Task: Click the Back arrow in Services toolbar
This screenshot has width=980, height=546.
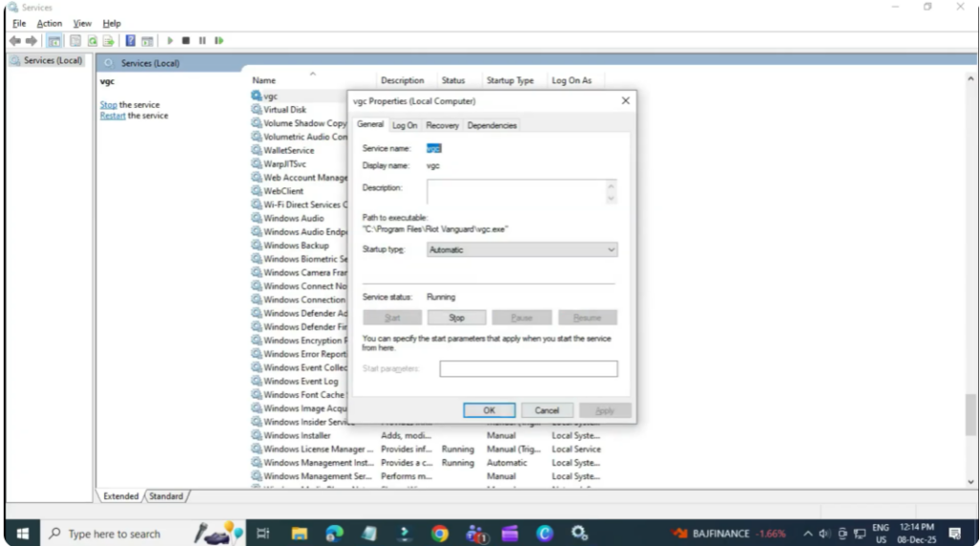Action: 15,40
